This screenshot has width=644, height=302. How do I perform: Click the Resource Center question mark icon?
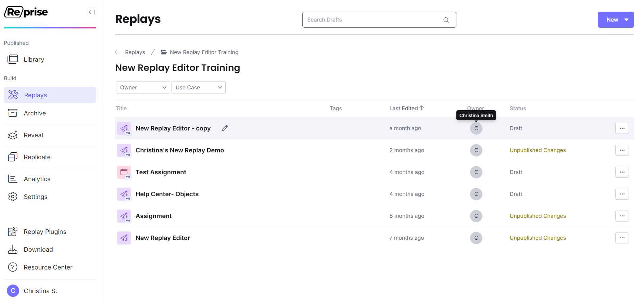click(x=13, y=267)
